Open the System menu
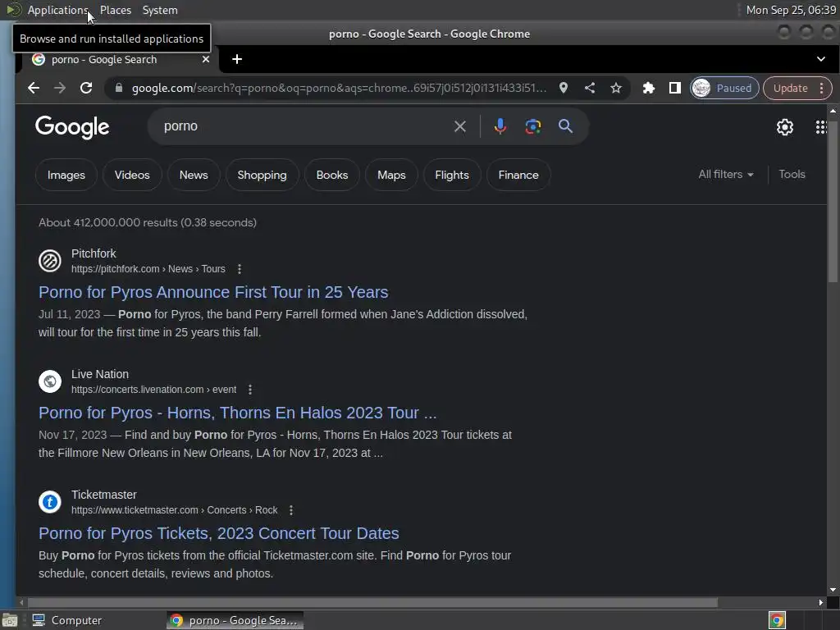This screenshot has width=840, height=630. click(160, 10)
